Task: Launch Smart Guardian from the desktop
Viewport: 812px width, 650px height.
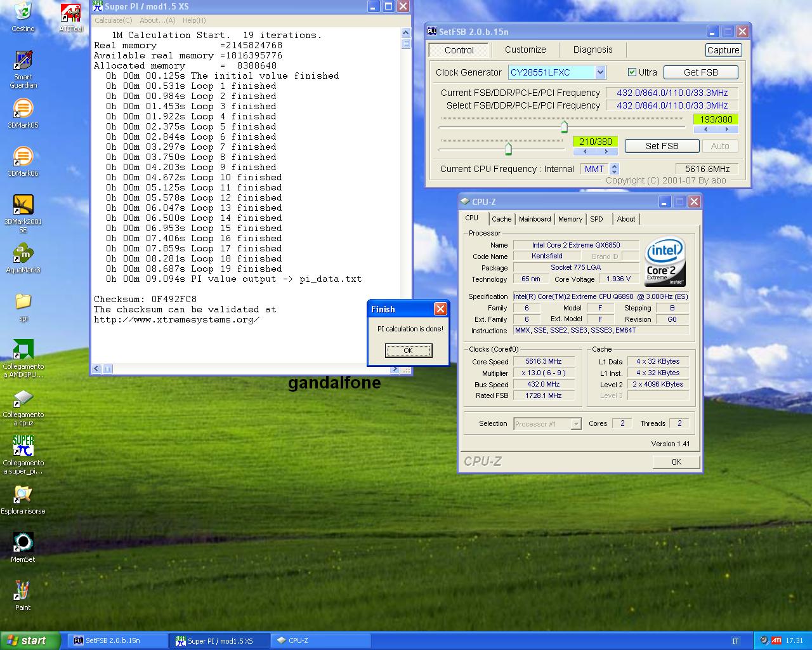Action: [x=23, y=60]
